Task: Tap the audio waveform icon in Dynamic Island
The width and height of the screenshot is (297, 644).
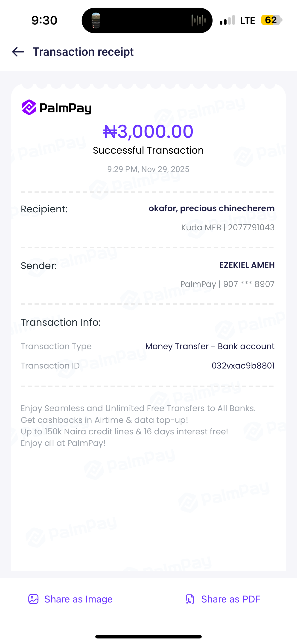Action: [x=198, y=20]
